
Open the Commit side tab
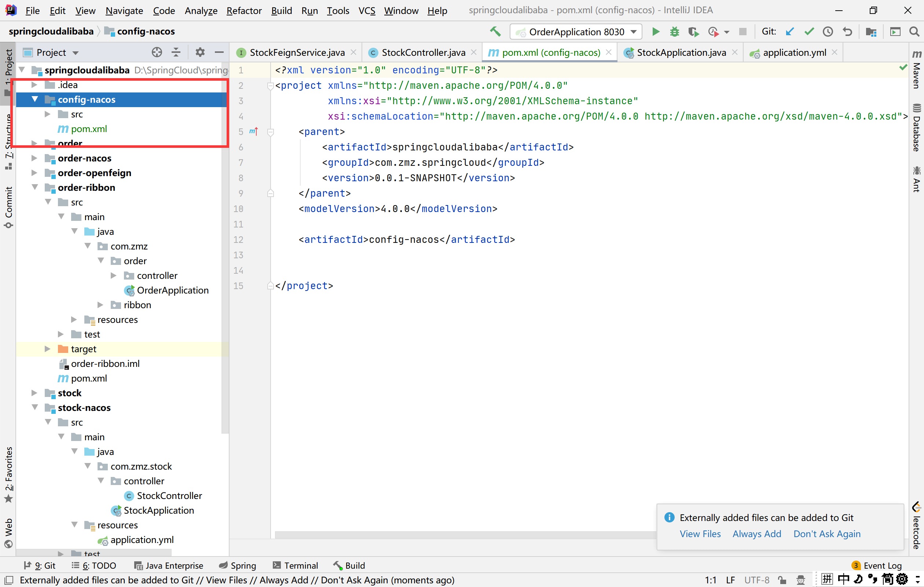[8, 207]
